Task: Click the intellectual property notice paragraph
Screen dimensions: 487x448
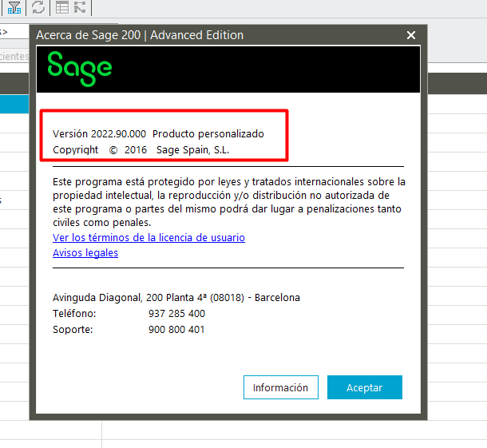Action: click(229, 202)
